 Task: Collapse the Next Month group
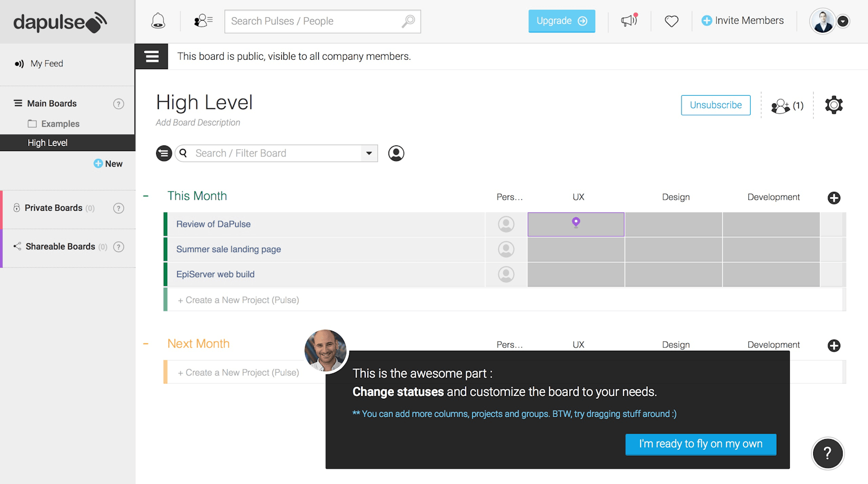click(146, 344)
